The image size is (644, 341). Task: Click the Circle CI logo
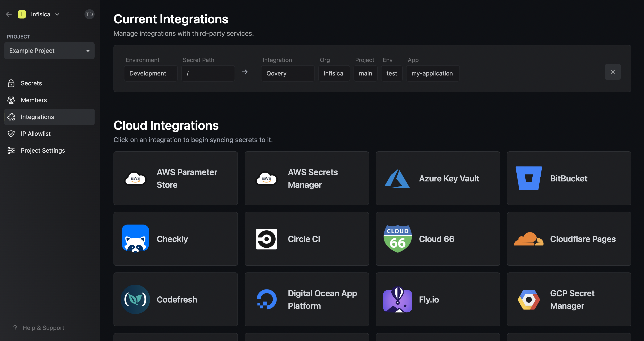pyautogui.click(x=266, y=239)
